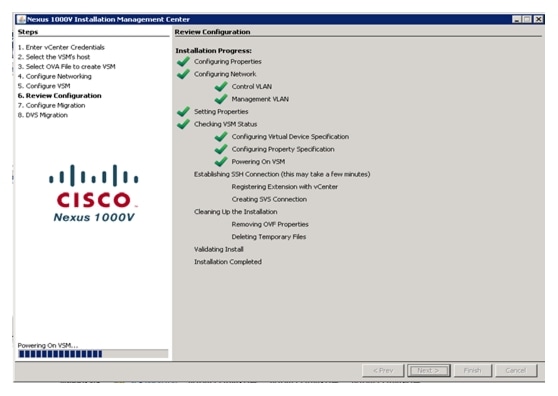Select step 8 DVS Migration
The width and height of the screenshot is (558, 396).
coord(43,115)
